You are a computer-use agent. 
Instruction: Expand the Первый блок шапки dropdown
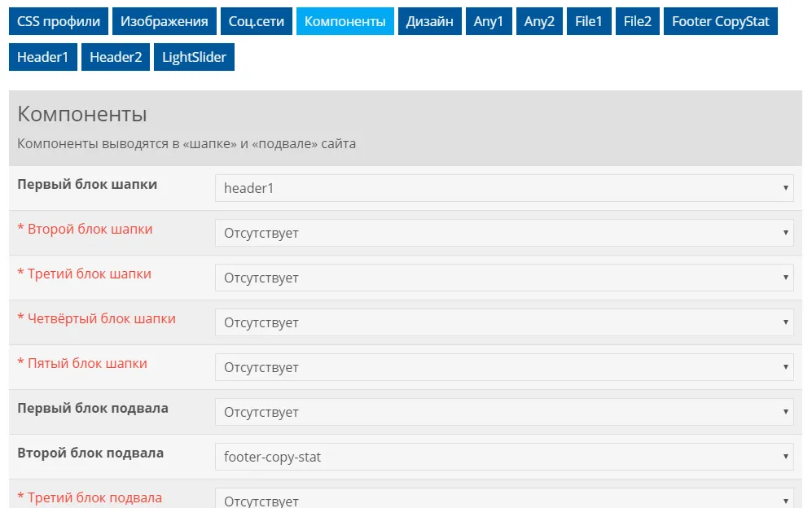coord(503,188)
